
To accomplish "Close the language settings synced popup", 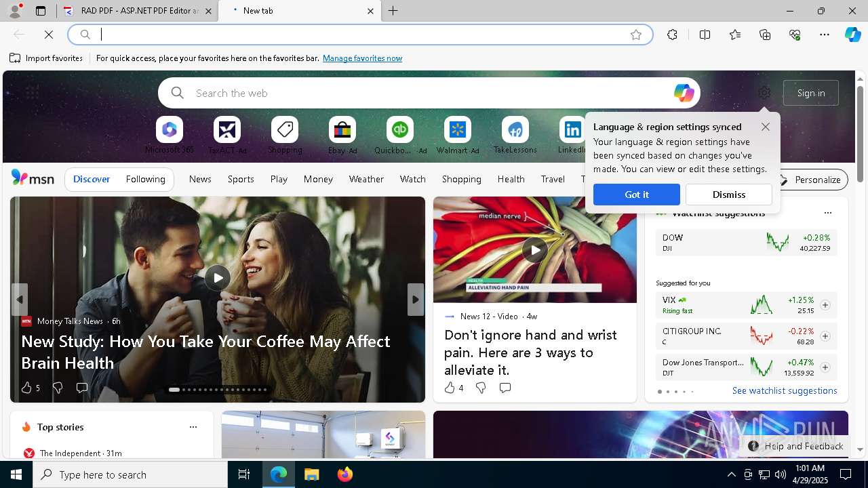I will point(766,127).
